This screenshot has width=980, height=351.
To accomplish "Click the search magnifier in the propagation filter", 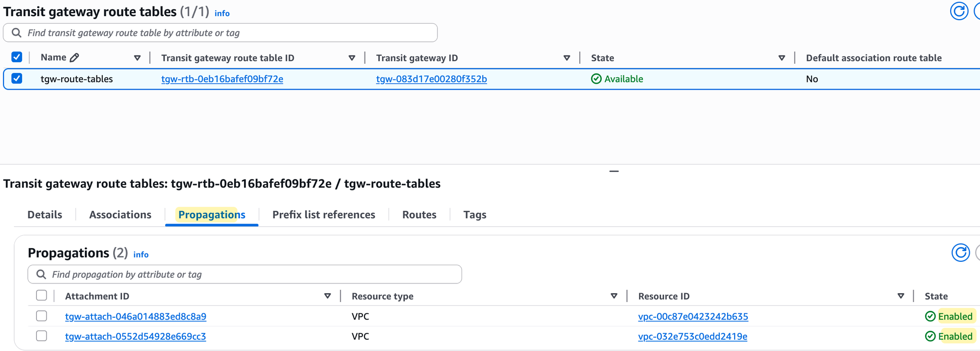I will (x=41, y=274).
